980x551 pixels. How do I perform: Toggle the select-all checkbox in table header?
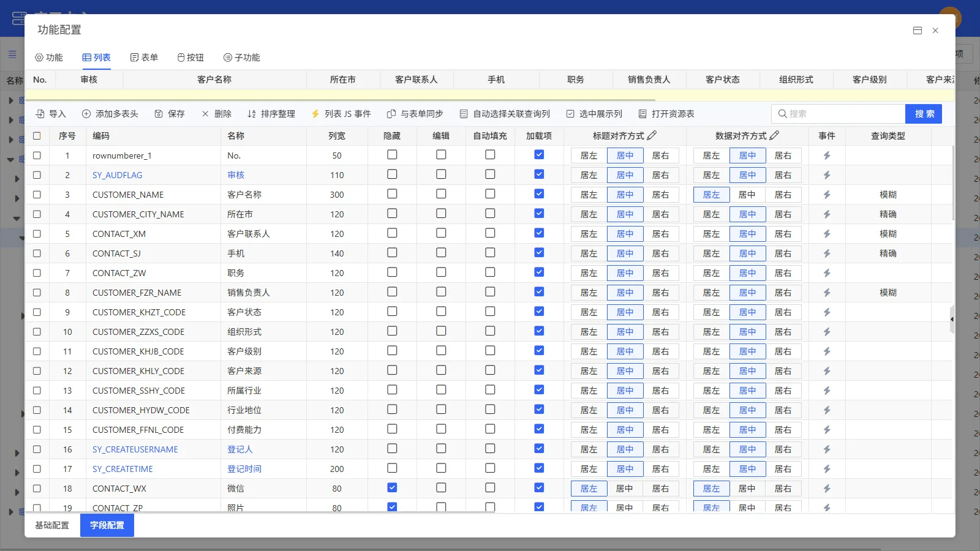(x=37, y=136)
